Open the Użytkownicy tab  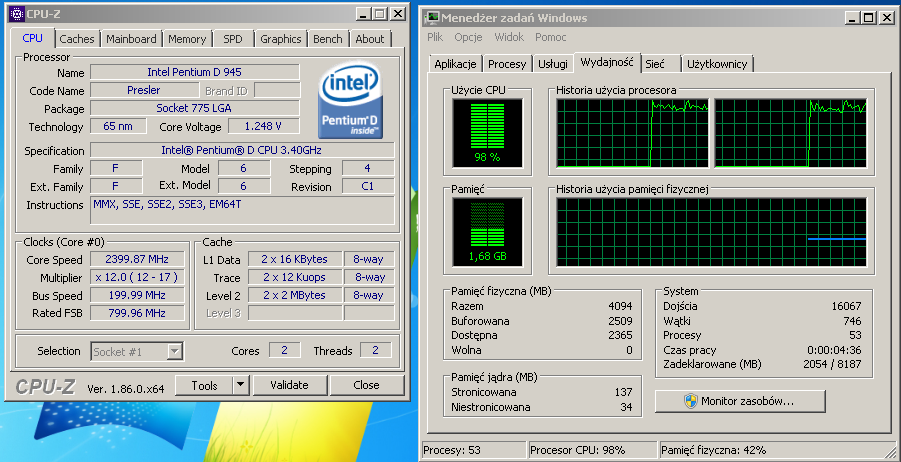pyautogui.click(x=717, y=64)
